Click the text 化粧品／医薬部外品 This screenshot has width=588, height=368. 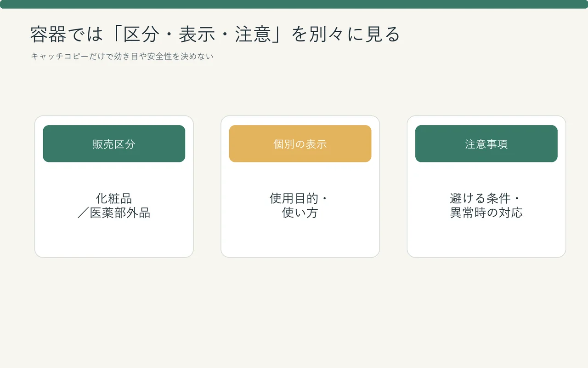click(114, 206)
